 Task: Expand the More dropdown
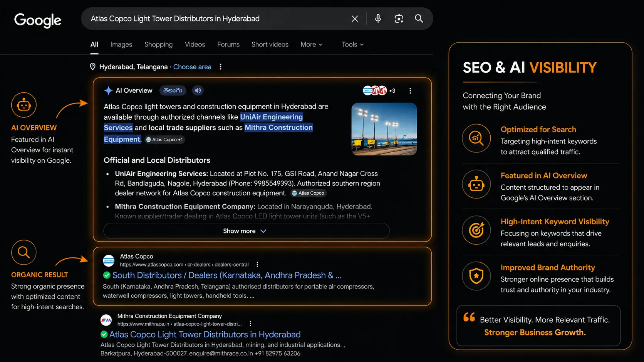pyautogui.click(x=311, y=45)
